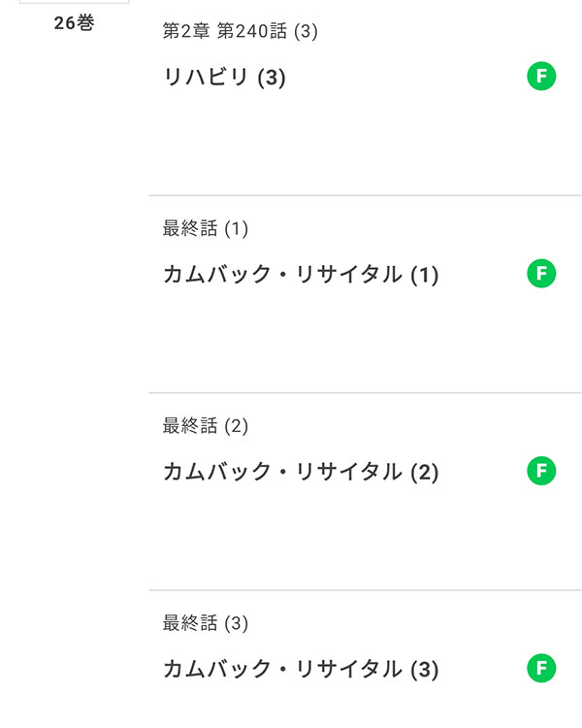Click green F badge for カムバック・リサイタル (2)
The height and width of the screenshot is (728, 582).
[x=541, y=471]
